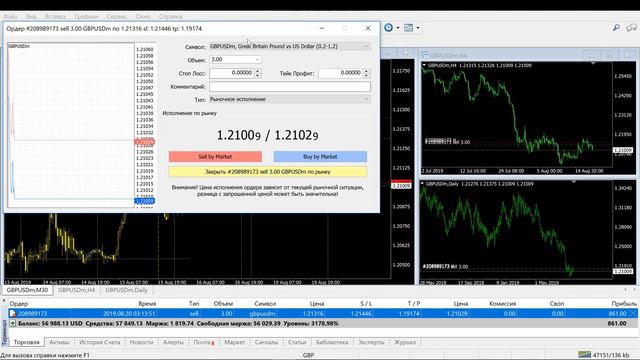Click yellow Закрыть #208989173 по рынку button
Screen dimensions: 640x360
coord(268,172)
